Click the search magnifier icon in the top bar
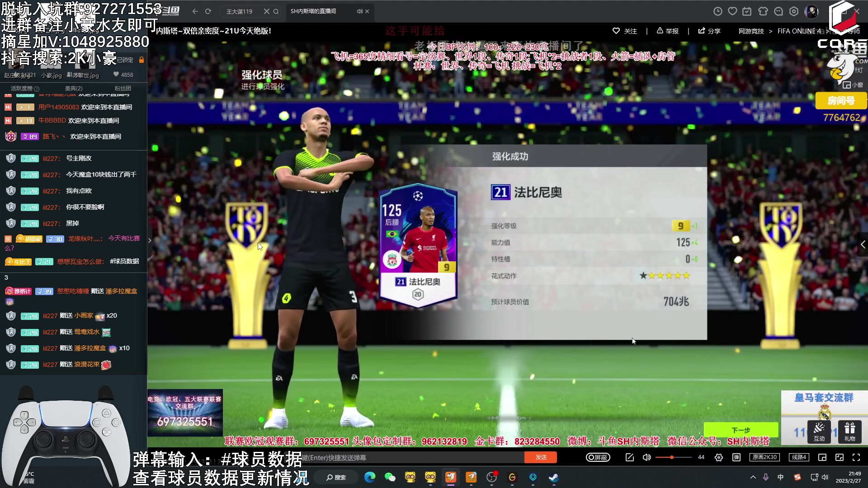This screenshot has height=488, width=868. [276, 11]
